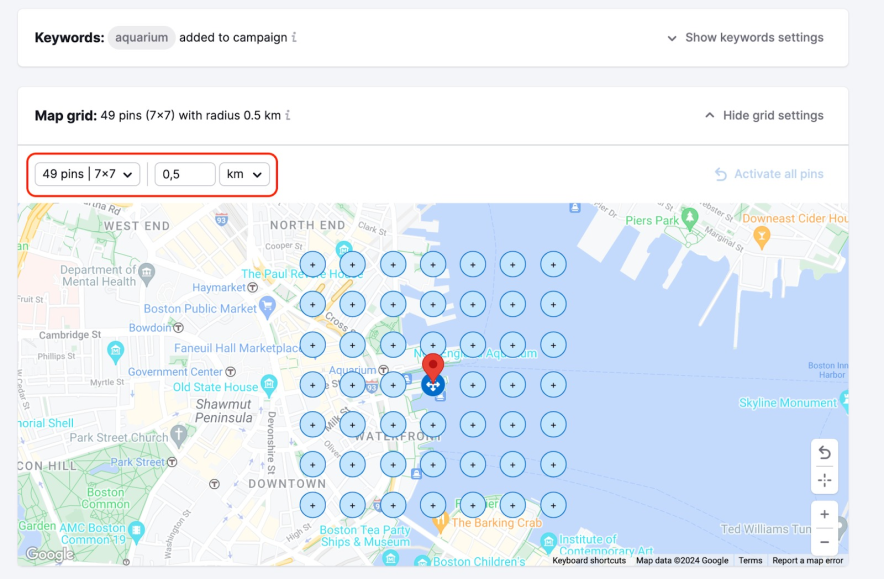Screen dimensions: 884x579
Task: Zoom in using the plus button
Action: coord(824,515)
